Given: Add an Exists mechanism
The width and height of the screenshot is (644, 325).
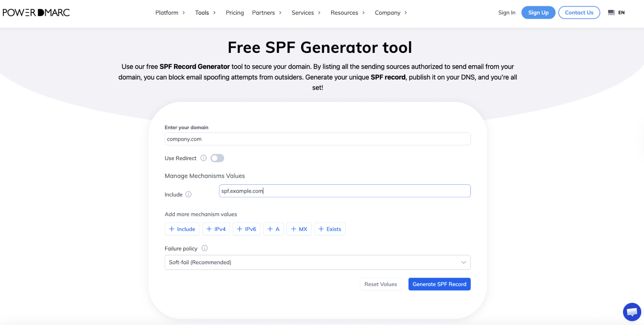Looking at the screenshot, I should click(330, 229).
